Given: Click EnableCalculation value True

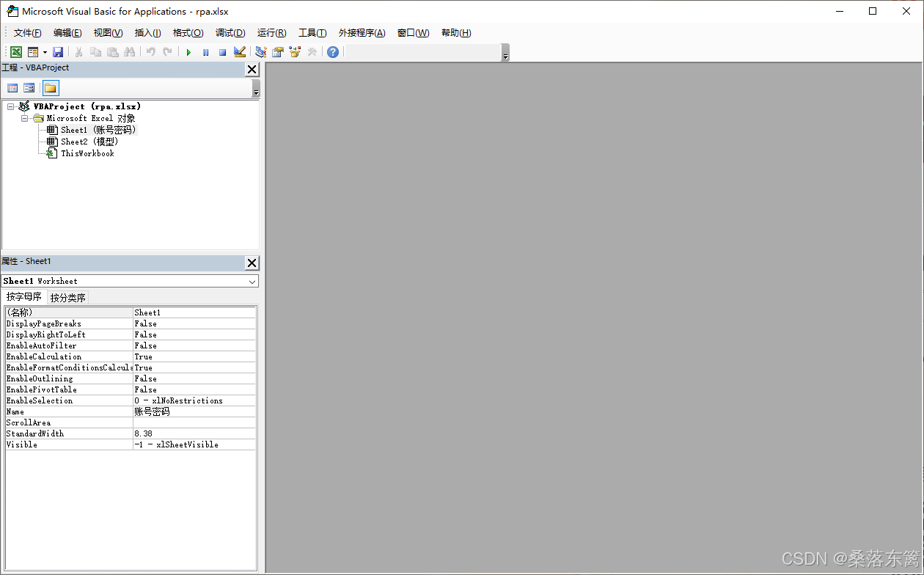Looking at the screenshot, I should [x=194, y=356].
